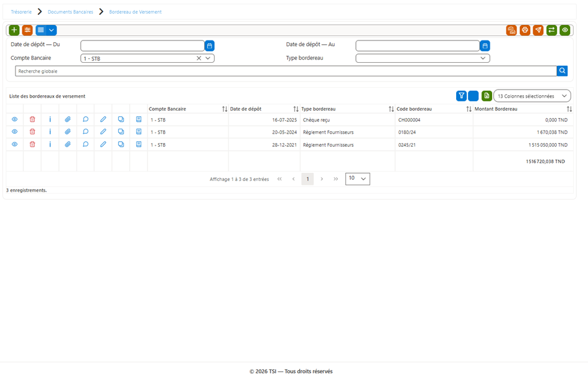Expand the Type bordereau dropdown
This screenshot has height=380, width=588.
point(422,58)
